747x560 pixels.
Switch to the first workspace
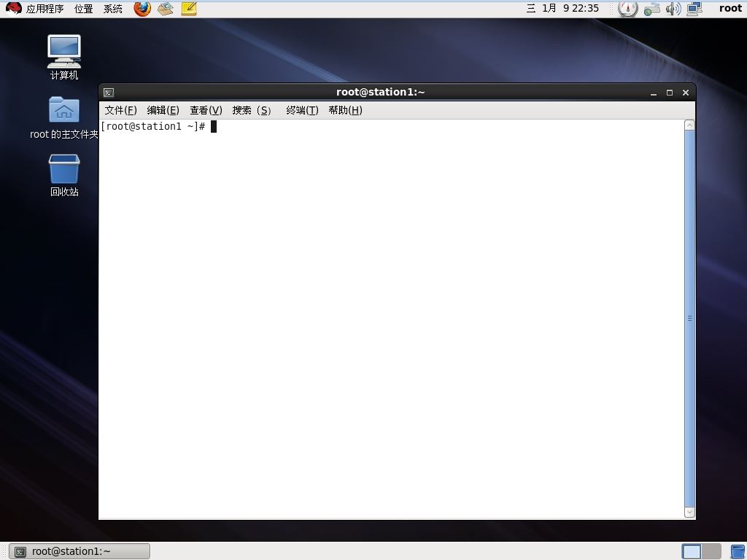point(692,551)
